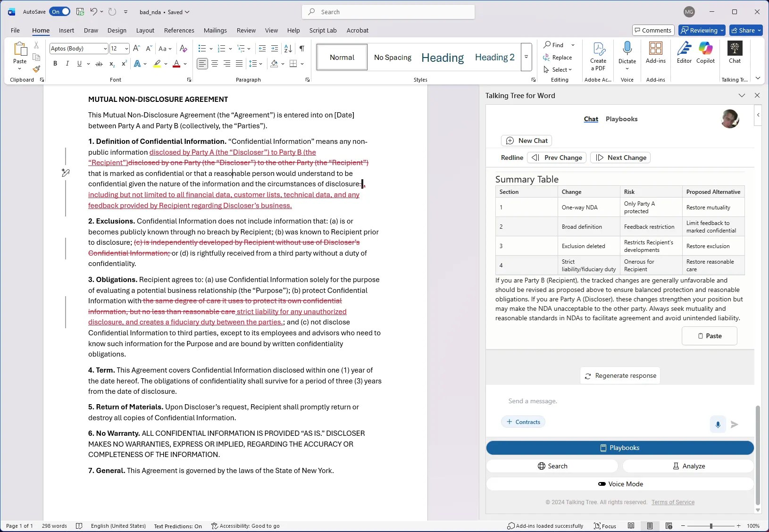Open Create a PDF Acrobat tool
Screen dimensions: 769x532
point(598,56)
